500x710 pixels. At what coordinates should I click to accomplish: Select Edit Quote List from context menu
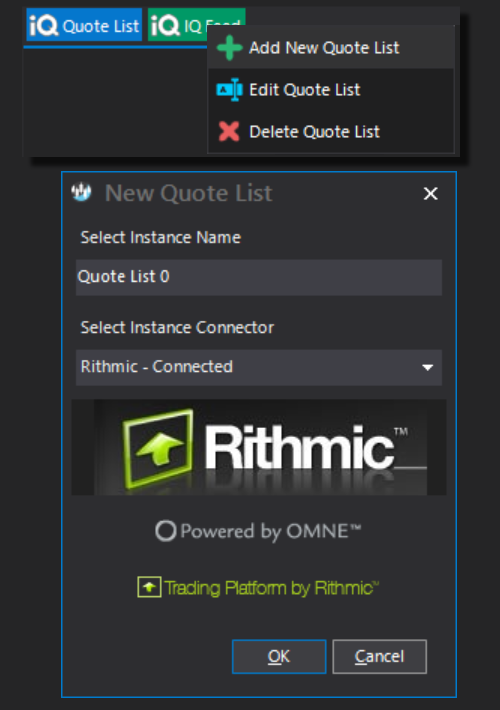331,90
